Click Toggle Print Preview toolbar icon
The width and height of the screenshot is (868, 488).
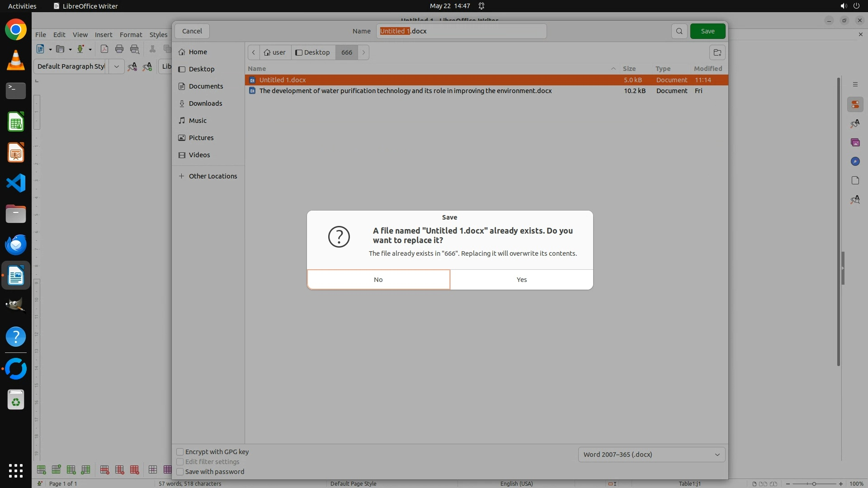point(135,49)
